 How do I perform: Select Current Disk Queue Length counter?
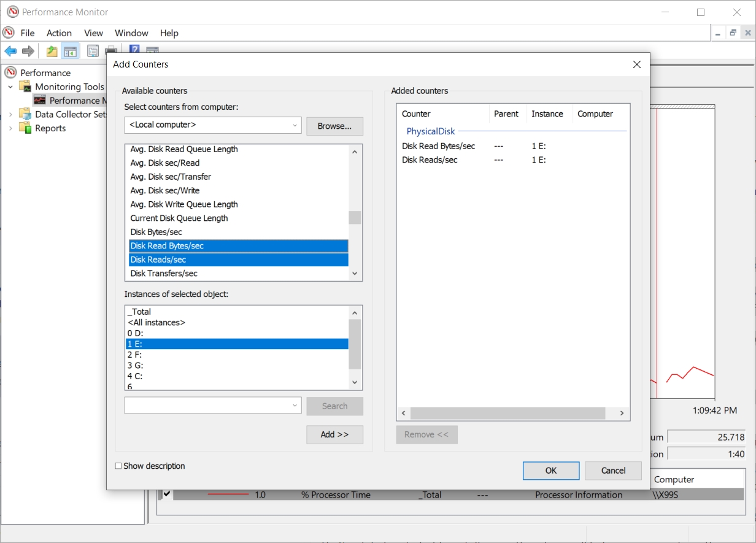[238, 218]
